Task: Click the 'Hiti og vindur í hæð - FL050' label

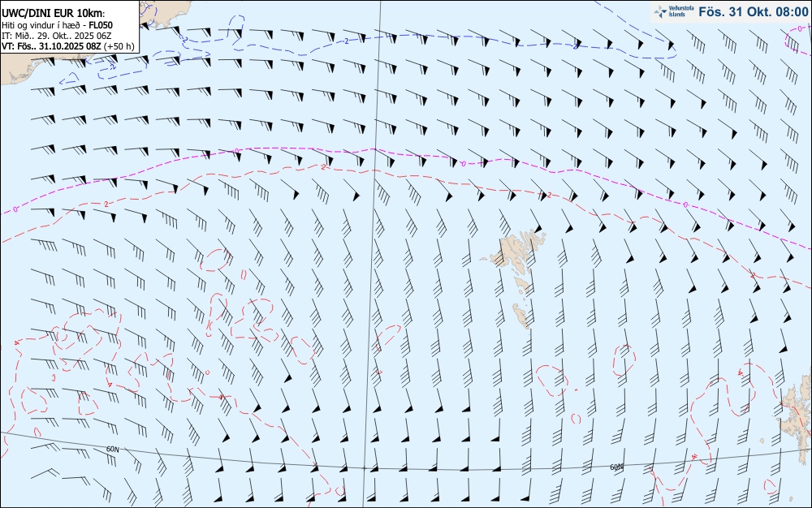Action: [x=57, y=25]
